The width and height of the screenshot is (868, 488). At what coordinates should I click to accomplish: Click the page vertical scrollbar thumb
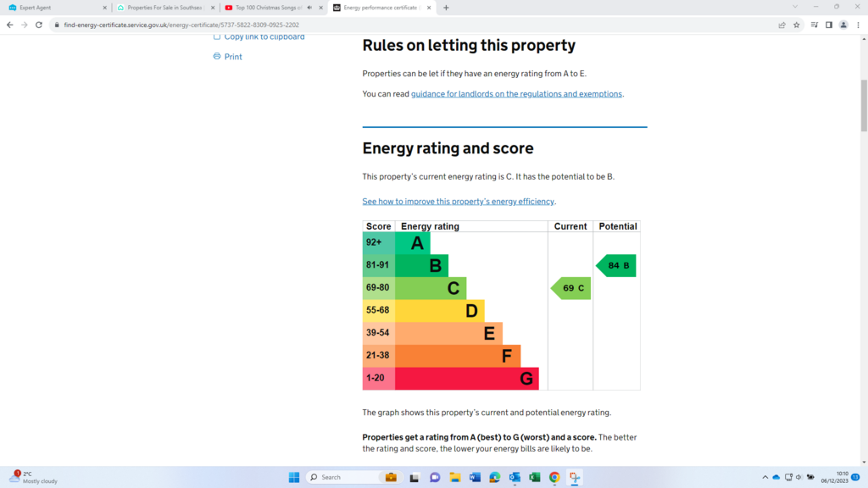(x=864, y=105)
